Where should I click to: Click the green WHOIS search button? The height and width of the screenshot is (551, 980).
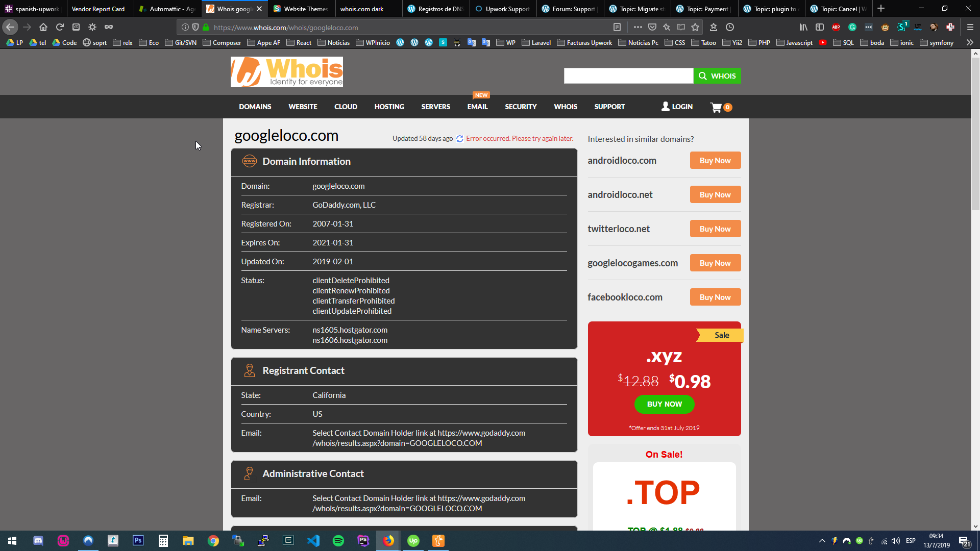pos(717,76)
